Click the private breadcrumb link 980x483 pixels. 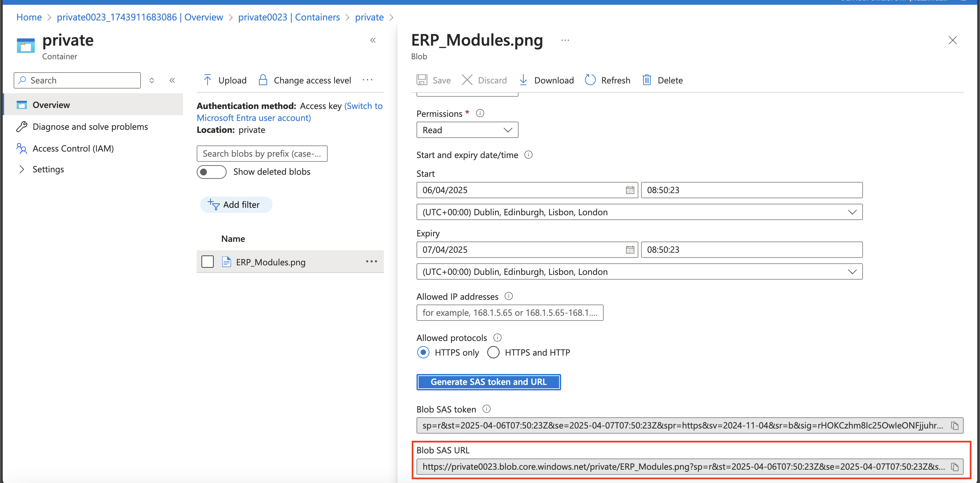[x=369, y=17]
